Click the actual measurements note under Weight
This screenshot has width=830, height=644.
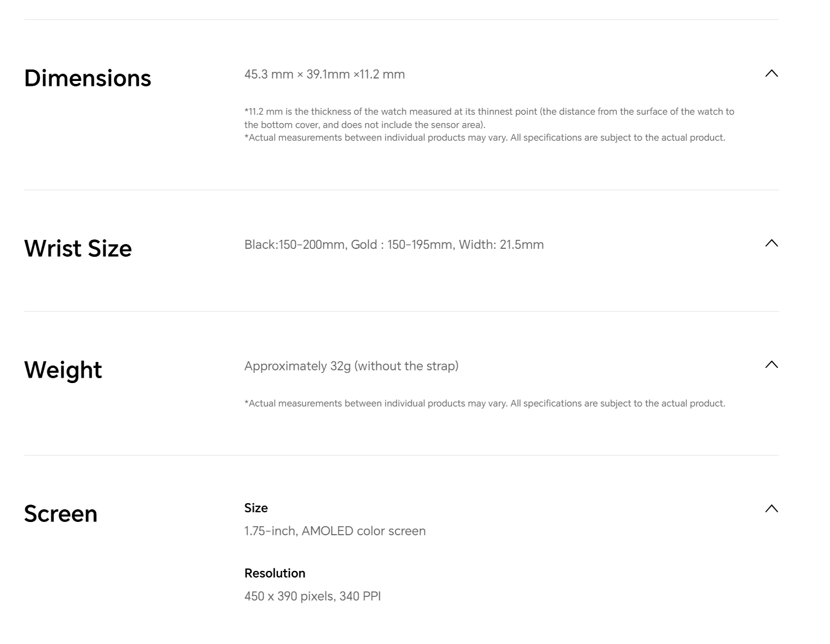[484, 404]
